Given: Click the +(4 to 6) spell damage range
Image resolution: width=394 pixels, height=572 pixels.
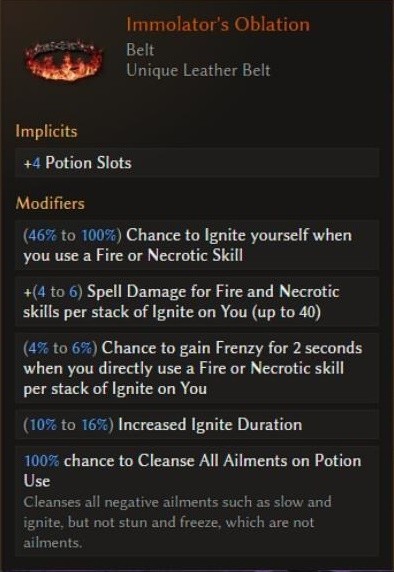Looking at the screenshot, I should (x=53, y=292).
